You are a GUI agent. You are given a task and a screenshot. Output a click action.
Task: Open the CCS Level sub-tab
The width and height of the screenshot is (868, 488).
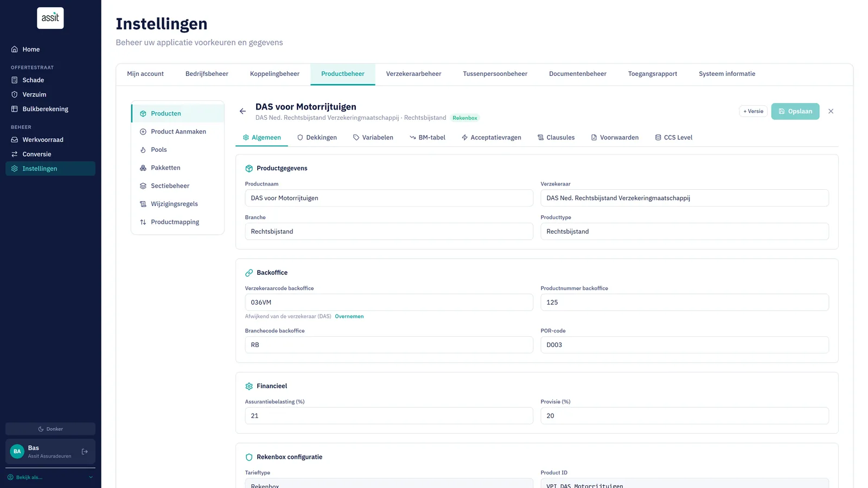pos(674,138)
